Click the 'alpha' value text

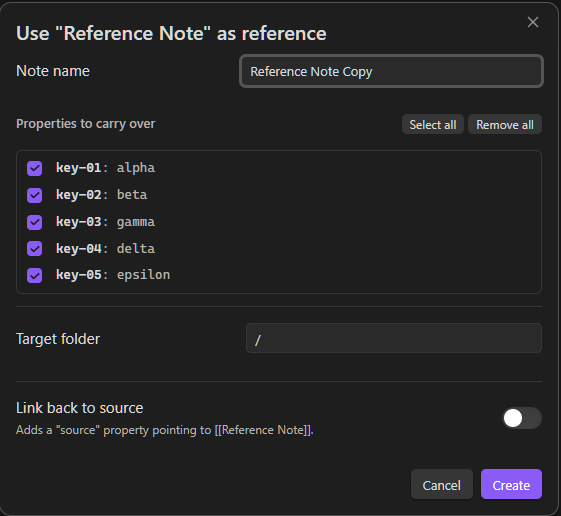136,168
